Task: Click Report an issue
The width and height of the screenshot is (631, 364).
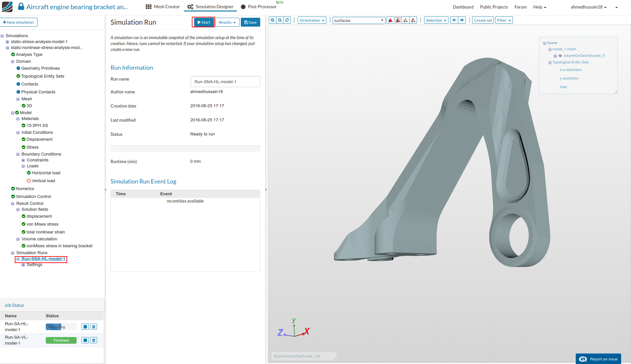Action: click(x=598, y=359)
